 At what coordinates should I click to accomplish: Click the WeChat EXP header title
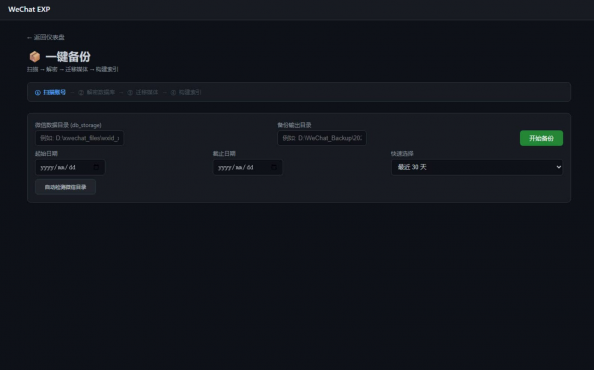[29, 9]
